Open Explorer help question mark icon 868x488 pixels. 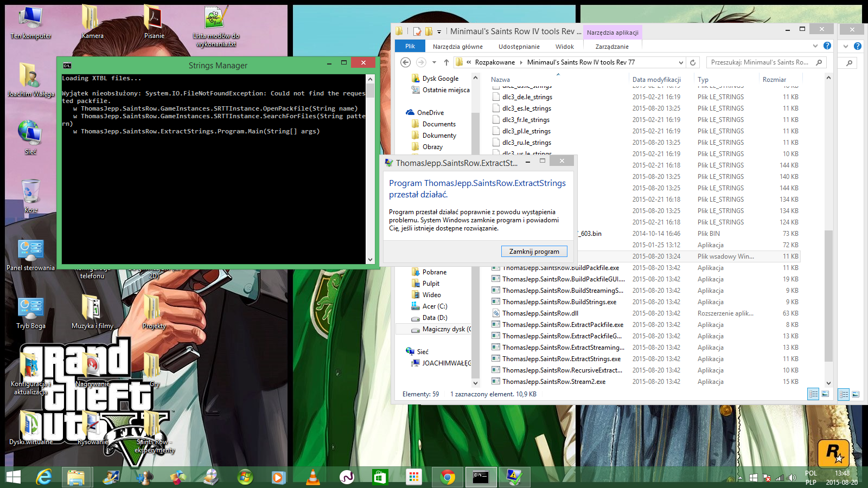coord(827,46)
